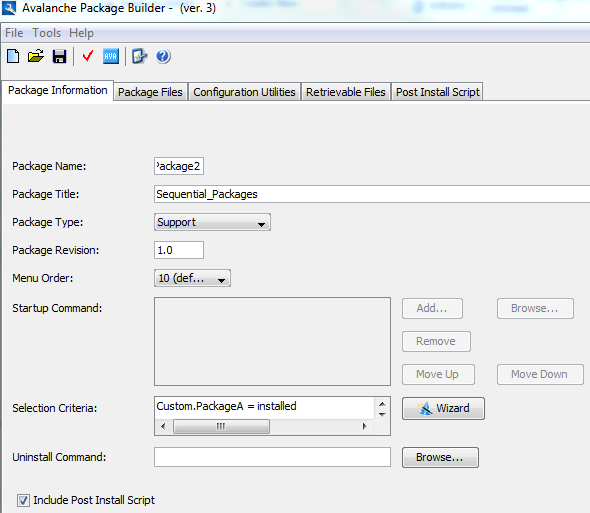The width and height of the screenshot is (590, 513).
Task: Click the Package Revision field
Action: [x=179, y=250]
